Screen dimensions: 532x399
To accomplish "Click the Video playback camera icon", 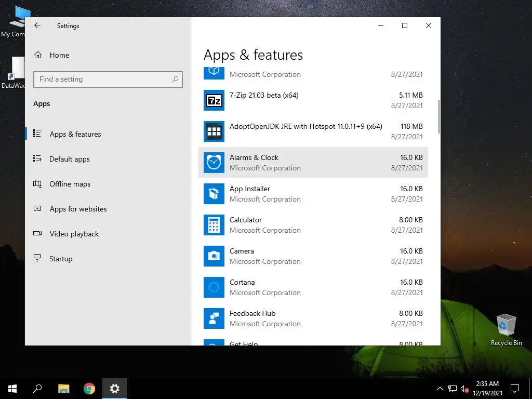I will click(37, 233).
